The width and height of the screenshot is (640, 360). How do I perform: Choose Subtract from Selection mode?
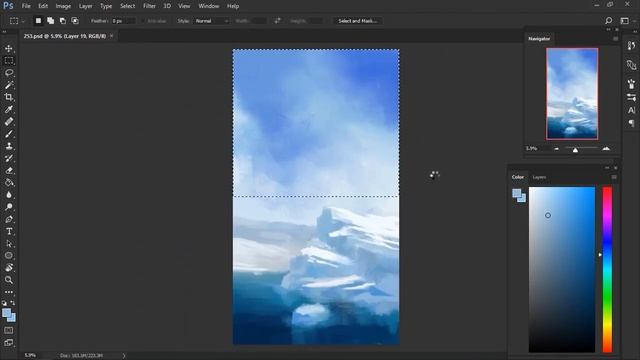coord(62,21)
